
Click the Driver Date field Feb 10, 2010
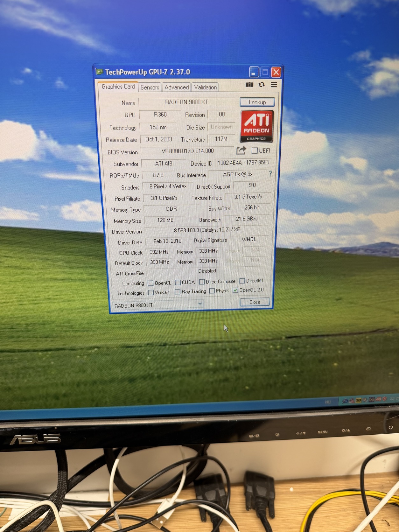click(x=167, y=241)
